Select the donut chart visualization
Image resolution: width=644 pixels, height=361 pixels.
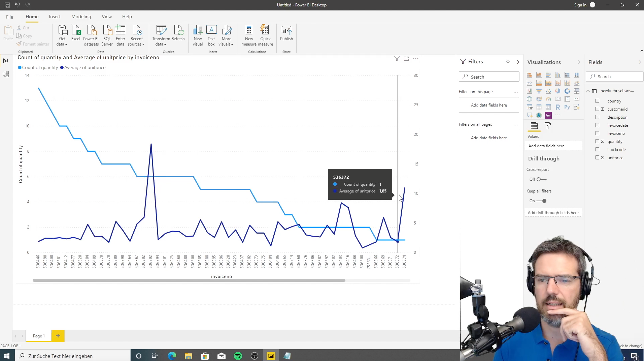click(x=567, y=91)
